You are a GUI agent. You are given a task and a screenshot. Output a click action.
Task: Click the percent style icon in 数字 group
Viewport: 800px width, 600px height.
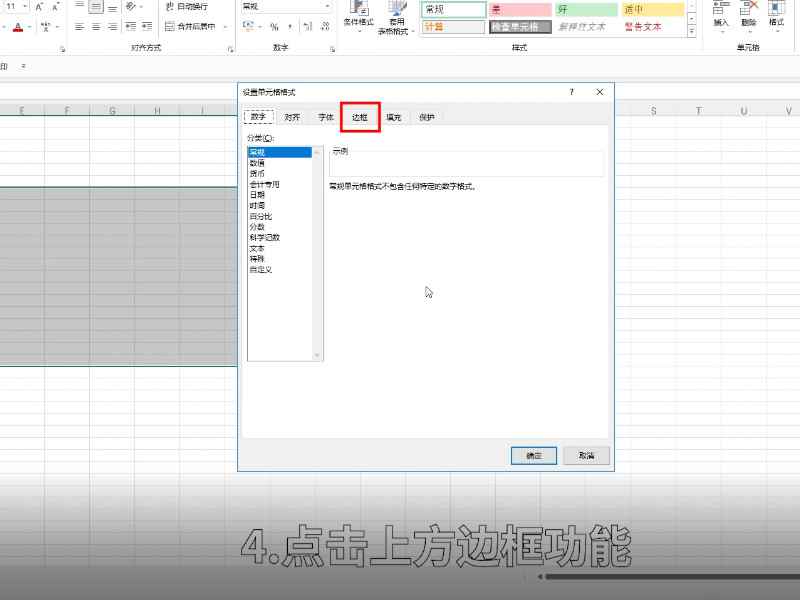point(272,26)
